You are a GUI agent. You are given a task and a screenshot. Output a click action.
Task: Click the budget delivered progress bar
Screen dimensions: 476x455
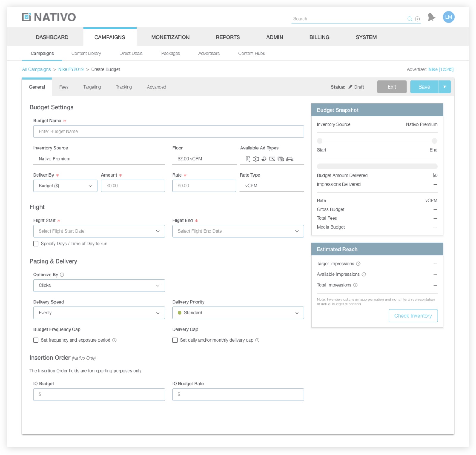coord(377,166)
